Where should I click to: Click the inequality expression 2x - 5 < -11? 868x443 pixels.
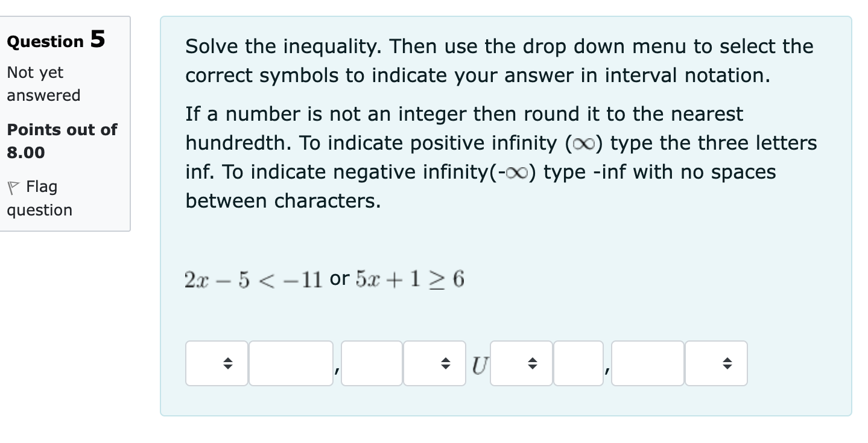click(x=253, y=279)
